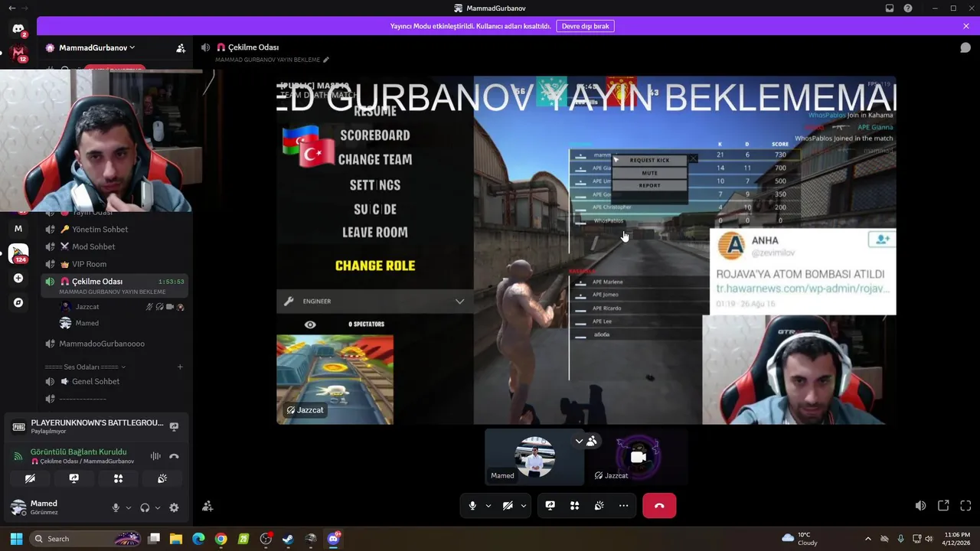This screenshot has width=980, height=551.
Task: Join VIP Room voice channel
Action: coord(115,264)
